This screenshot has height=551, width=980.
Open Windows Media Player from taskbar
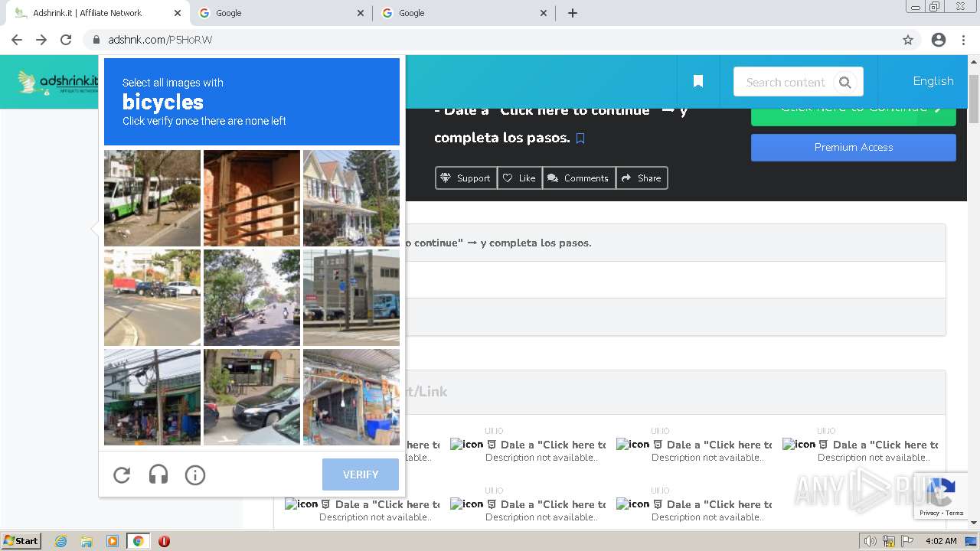pos(113,541)
